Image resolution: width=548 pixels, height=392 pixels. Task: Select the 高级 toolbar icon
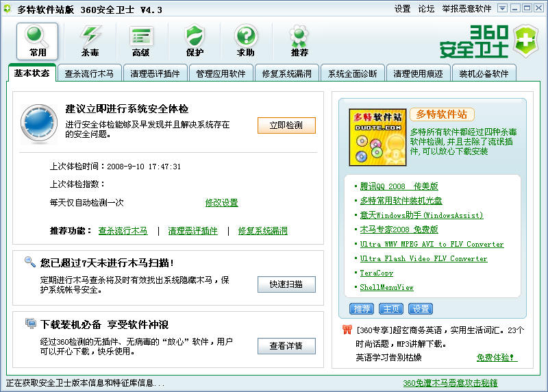(x=141, y=40)
